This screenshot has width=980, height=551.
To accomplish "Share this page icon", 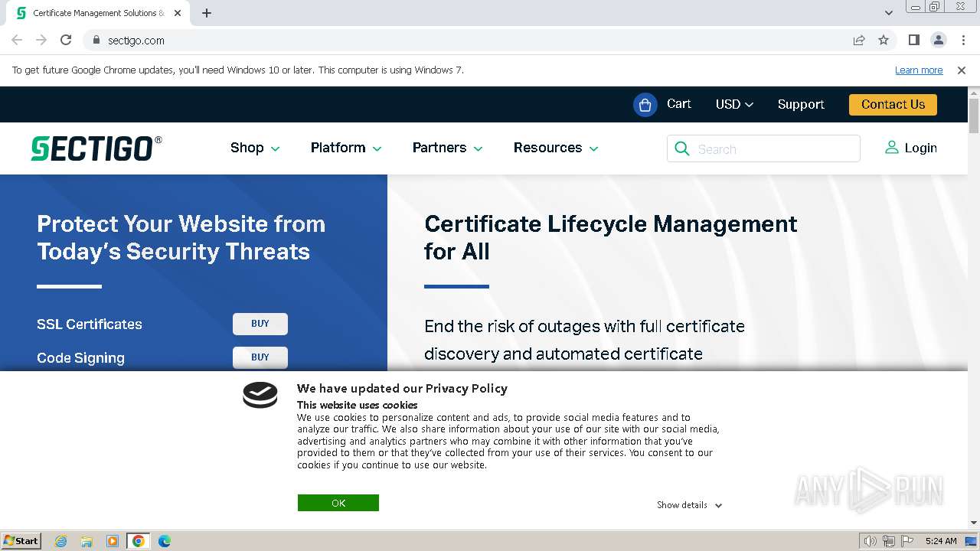I will (x=859, y=40).
